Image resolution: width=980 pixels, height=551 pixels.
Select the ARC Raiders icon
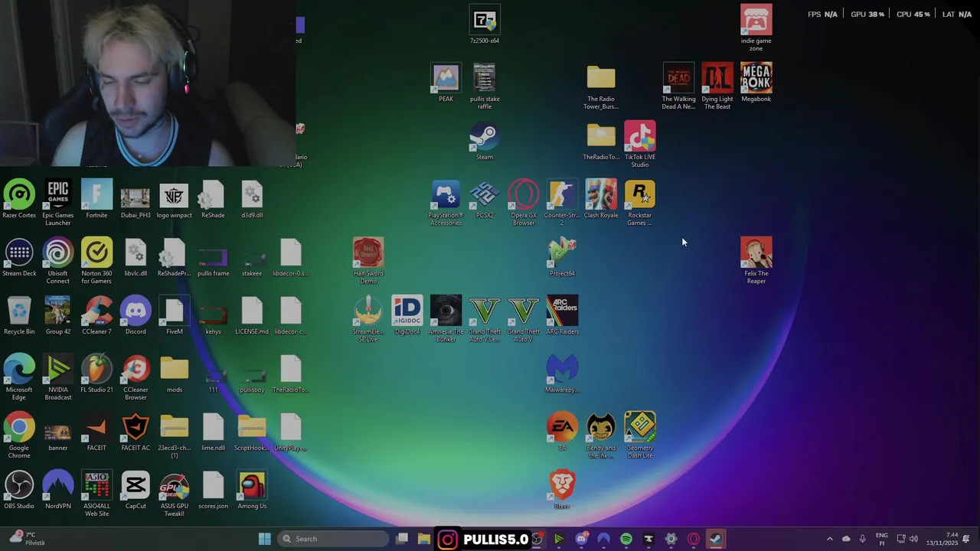pos(562,317)
